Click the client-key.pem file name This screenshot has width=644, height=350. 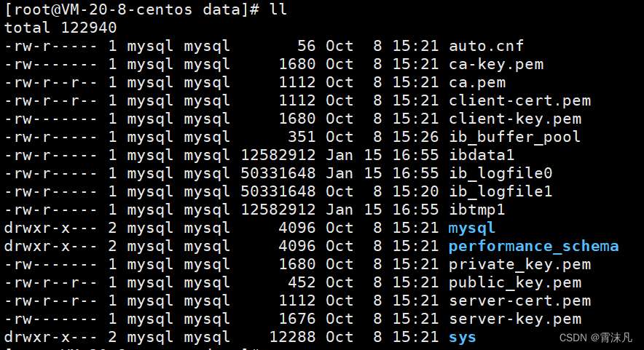click(x=514, y=119)
